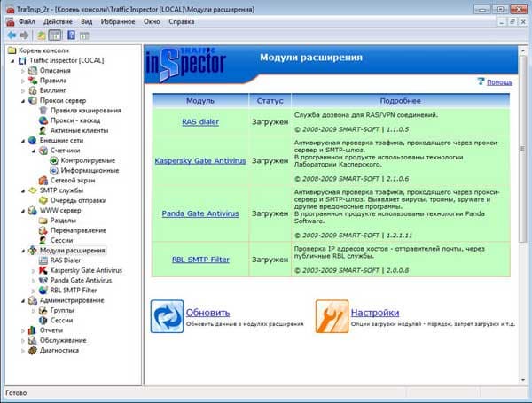Click the Статус column header

point(270,101)
